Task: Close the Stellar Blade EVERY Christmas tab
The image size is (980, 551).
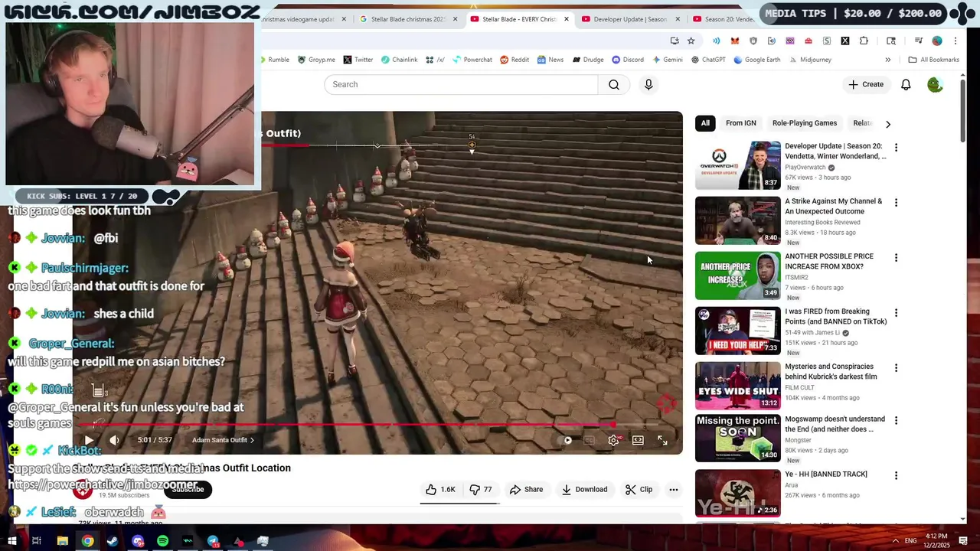Action: [567, 19]
